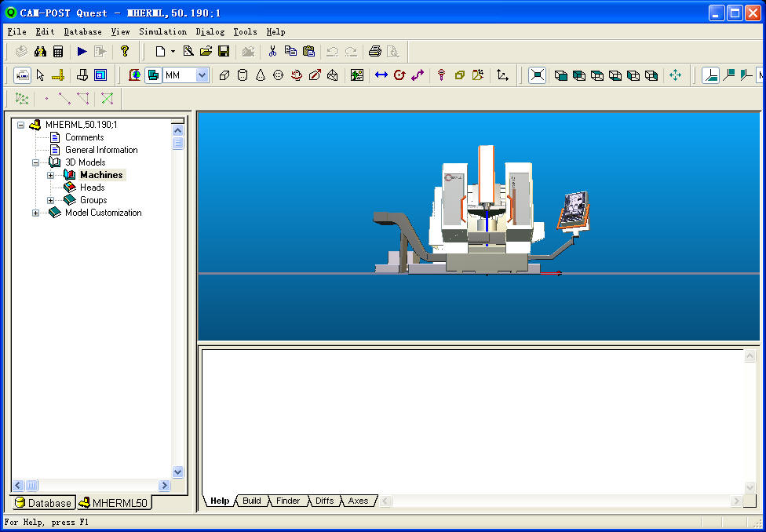Click the teal four-way pan arrows icon
This screenshot has width=766, height=532.
[x=675, y=75]
